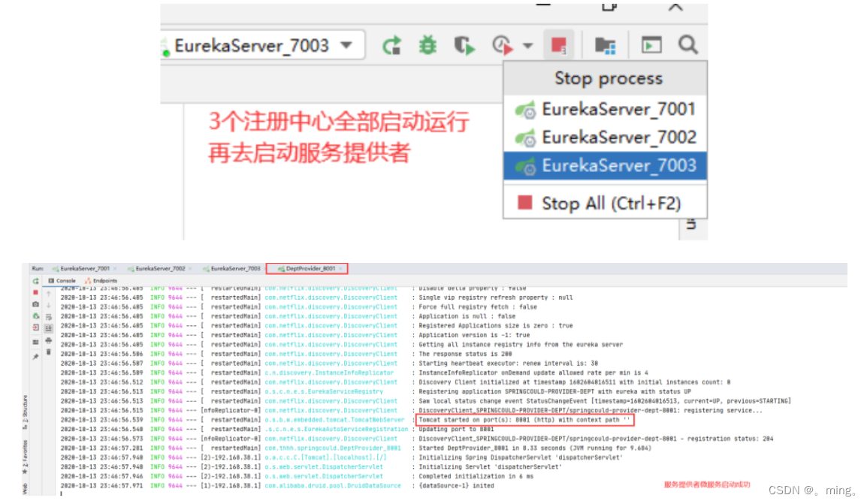Toggle Scroll to End in console
The height and width of the screenshot is (504, 867).
point(49,328)
